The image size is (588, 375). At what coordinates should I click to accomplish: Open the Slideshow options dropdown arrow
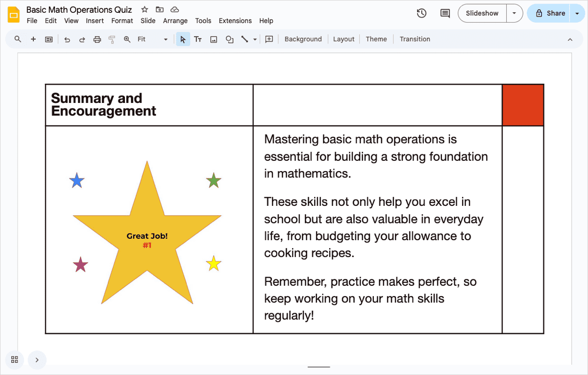point(514,13)
